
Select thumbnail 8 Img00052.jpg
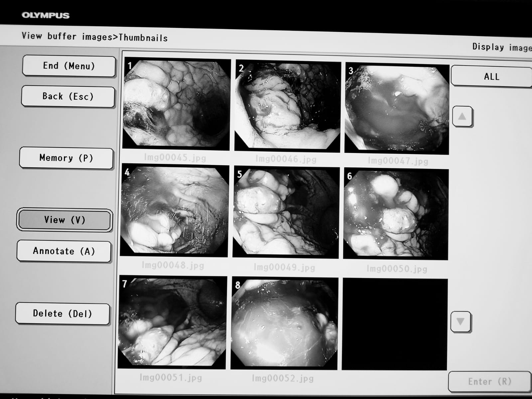point(284,324)
